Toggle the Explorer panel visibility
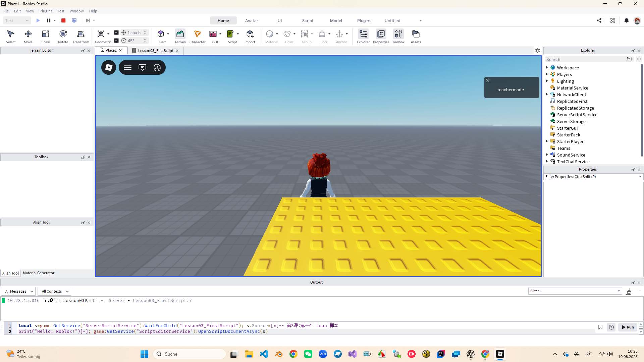 tap(363, 37)
